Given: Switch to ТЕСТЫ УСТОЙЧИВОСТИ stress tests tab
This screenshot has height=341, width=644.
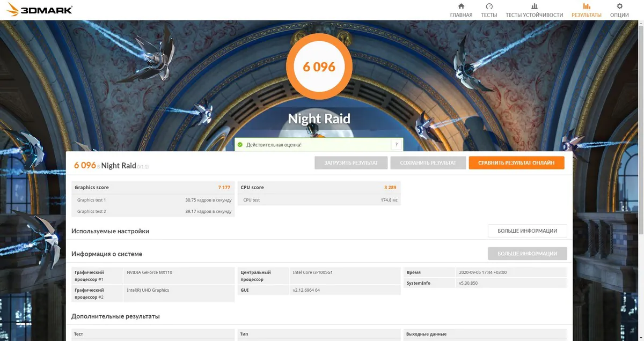Looking at the screenshot, I should point(534,10).
